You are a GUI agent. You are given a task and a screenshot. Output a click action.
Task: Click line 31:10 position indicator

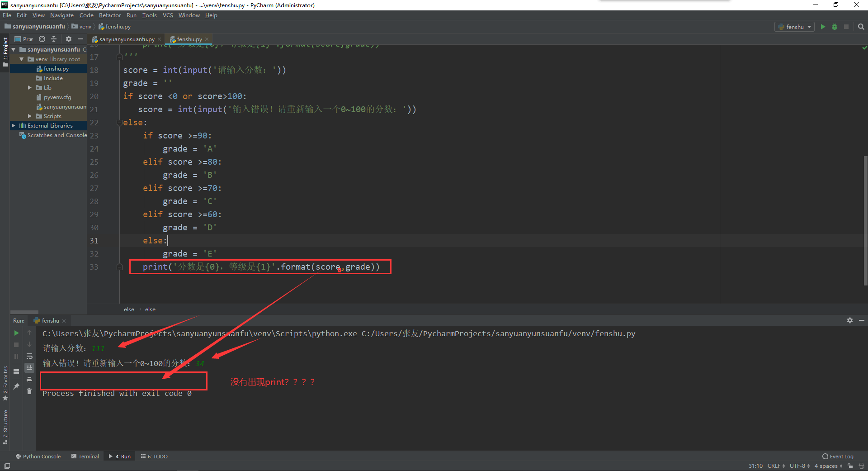pyautogui.click(x=755, y=466)
